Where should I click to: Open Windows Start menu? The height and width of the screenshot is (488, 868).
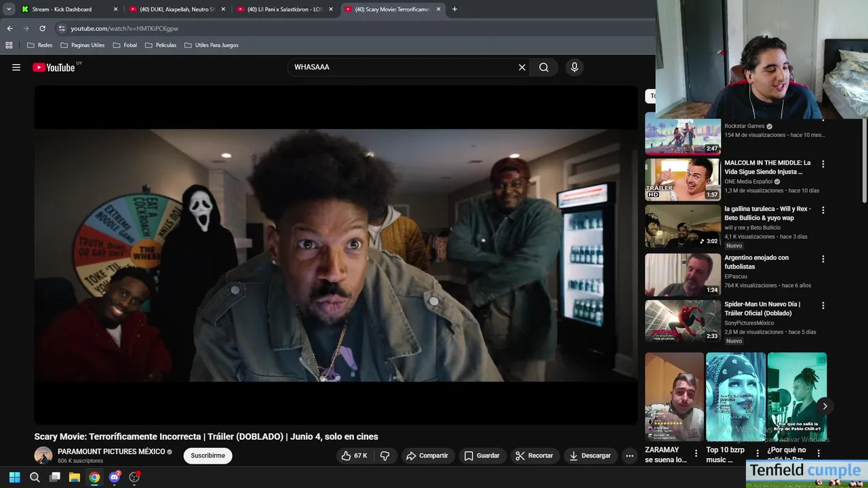click(14, 477)
